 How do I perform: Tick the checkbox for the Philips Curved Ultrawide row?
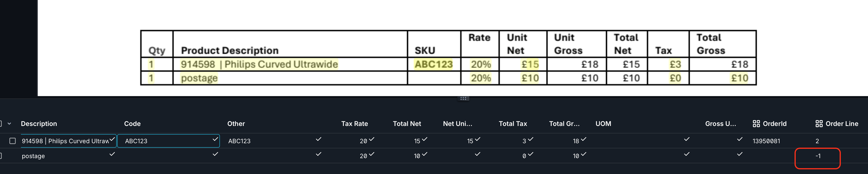13,141
